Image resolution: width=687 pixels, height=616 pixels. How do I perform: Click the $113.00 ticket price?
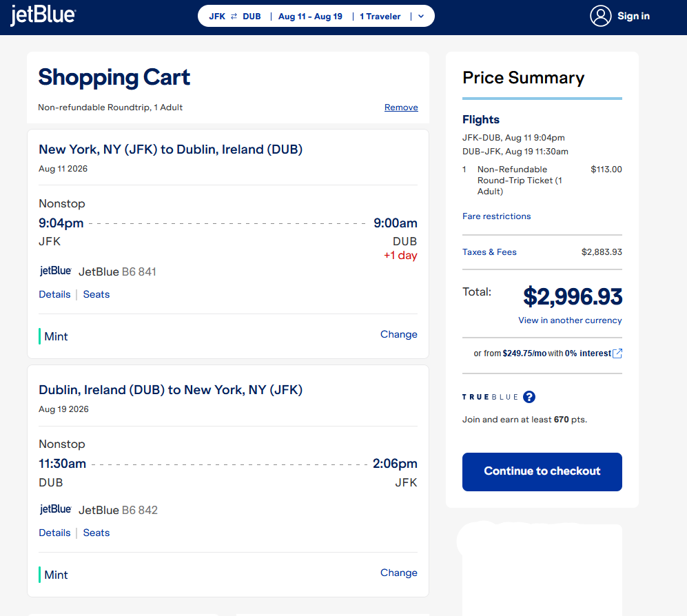point(606,169)
